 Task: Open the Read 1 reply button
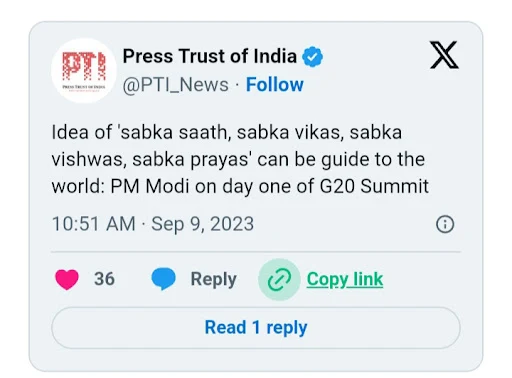point(256,328)
